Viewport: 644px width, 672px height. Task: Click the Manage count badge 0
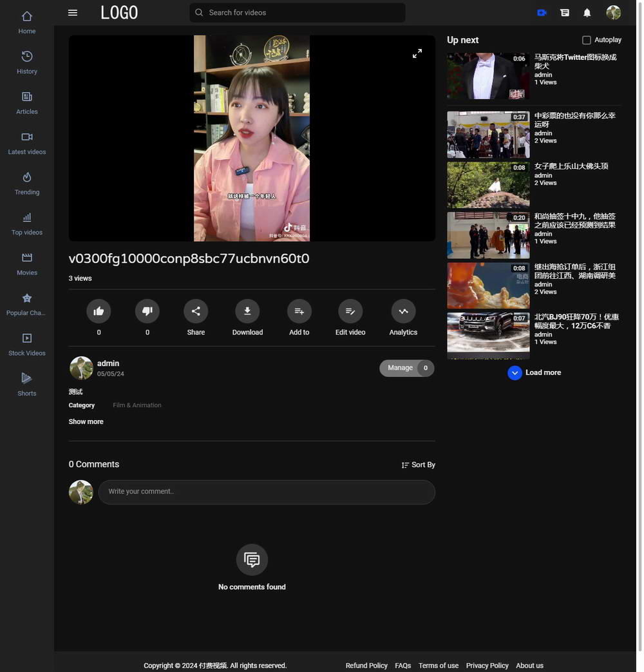click(x=426, y=368)
